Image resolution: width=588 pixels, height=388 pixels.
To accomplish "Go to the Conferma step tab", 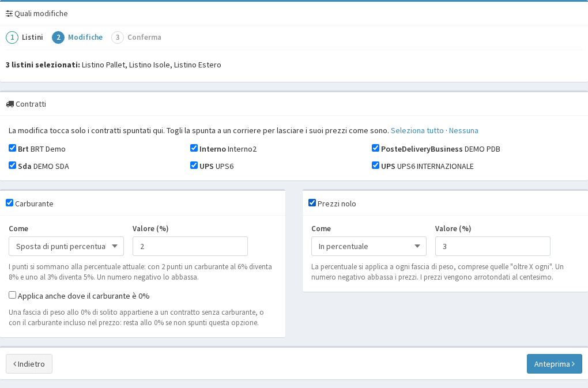I will click(x=137, y=37).
